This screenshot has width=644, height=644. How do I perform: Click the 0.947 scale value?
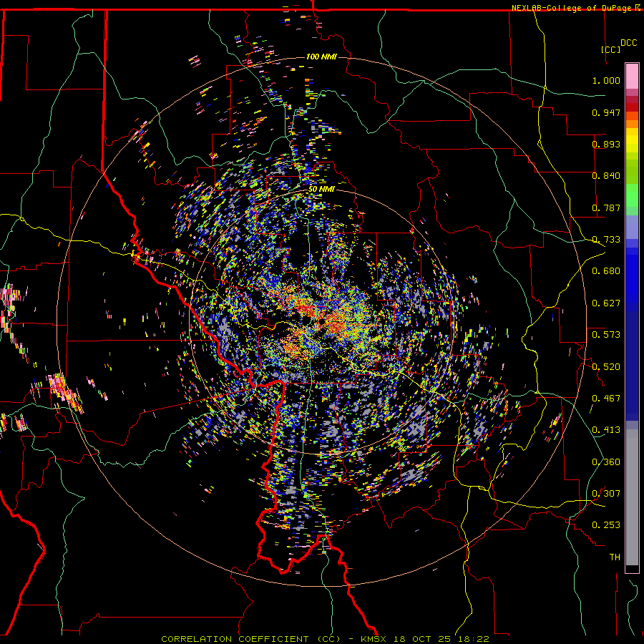click(x=606, y=112)
